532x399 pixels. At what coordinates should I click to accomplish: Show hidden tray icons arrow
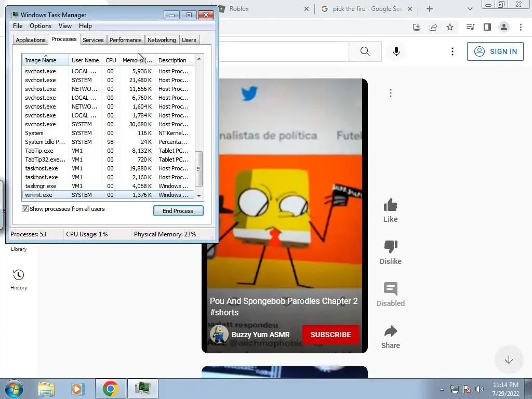pyautogui.click(x=442, y=389)
